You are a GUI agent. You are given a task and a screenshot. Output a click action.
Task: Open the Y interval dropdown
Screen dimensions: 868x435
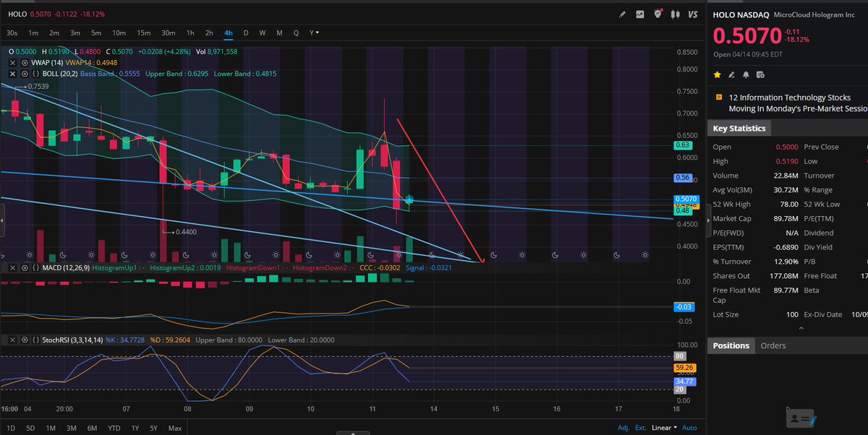pyautogui.click(x=314, y=33)
